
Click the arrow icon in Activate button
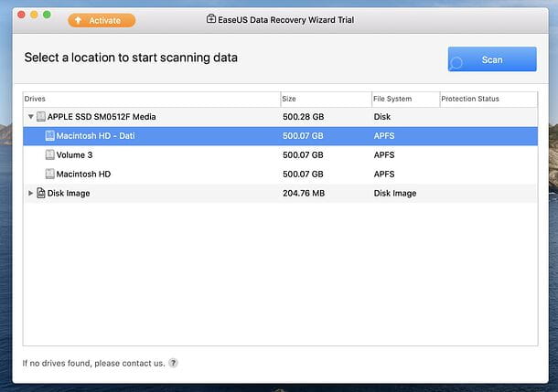78,20
